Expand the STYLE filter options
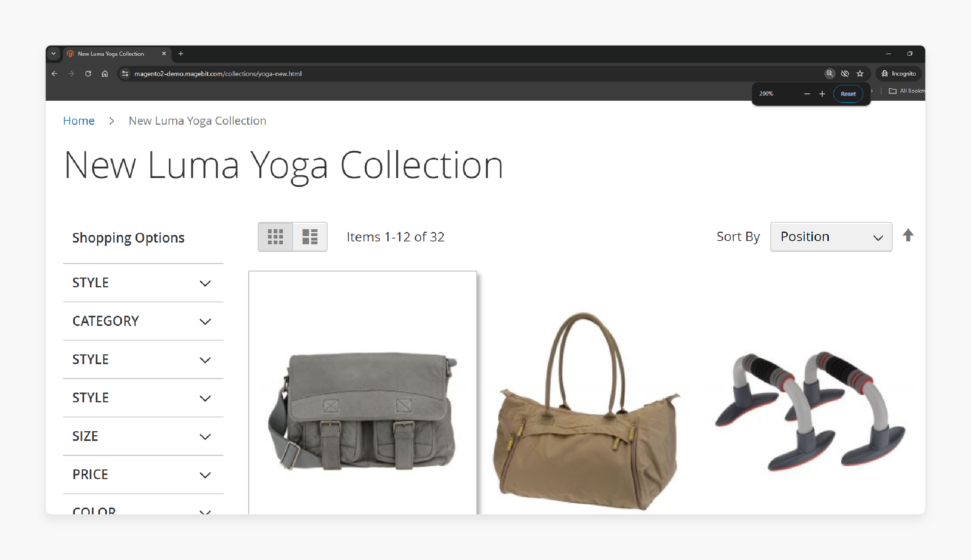Viewport: 971px width, 560px height. click(143, 283)
